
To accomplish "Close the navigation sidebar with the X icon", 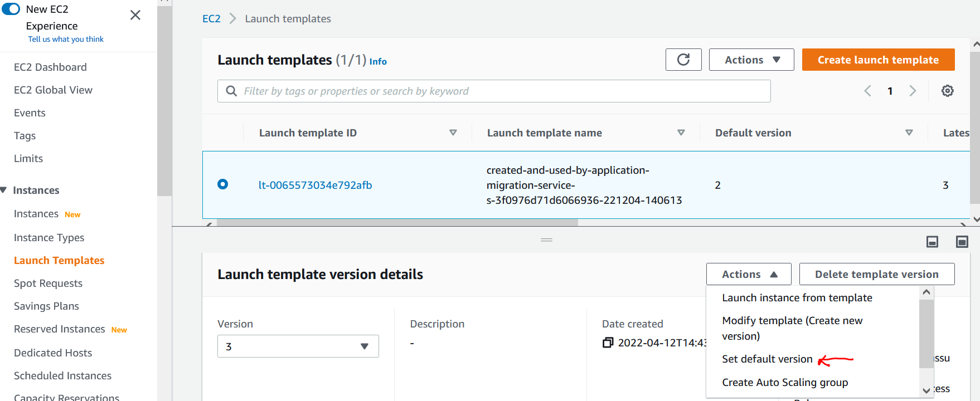I will coord(135,15).
